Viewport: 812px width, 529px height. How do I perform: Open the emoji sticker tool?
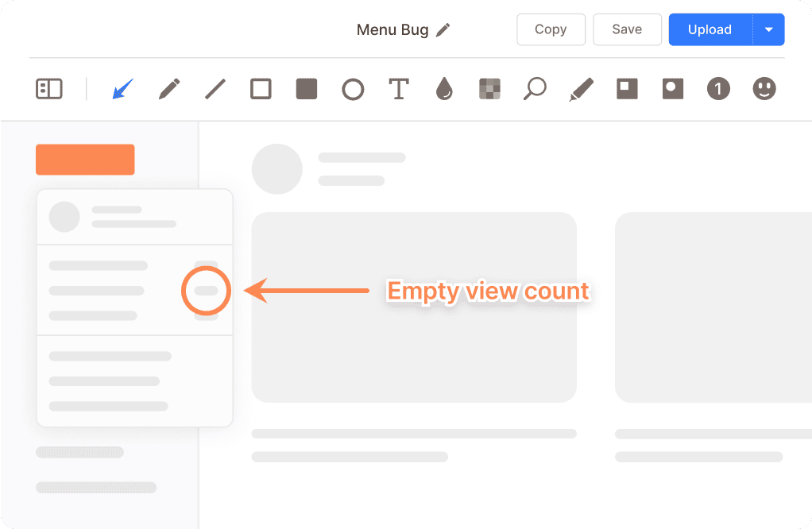(764, 89)
